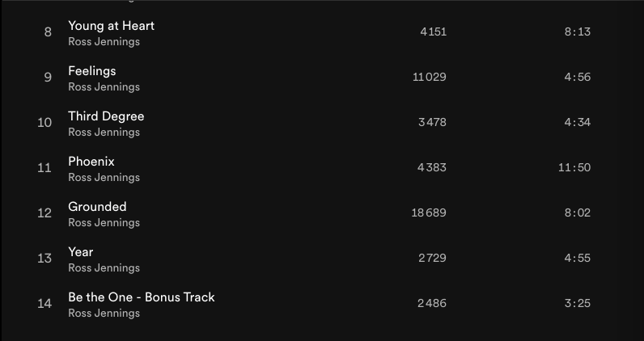Click the 18689 play count for Grounded
This screenshot has width=644, height=341.
pyautogui.click(x=429, y=213)
